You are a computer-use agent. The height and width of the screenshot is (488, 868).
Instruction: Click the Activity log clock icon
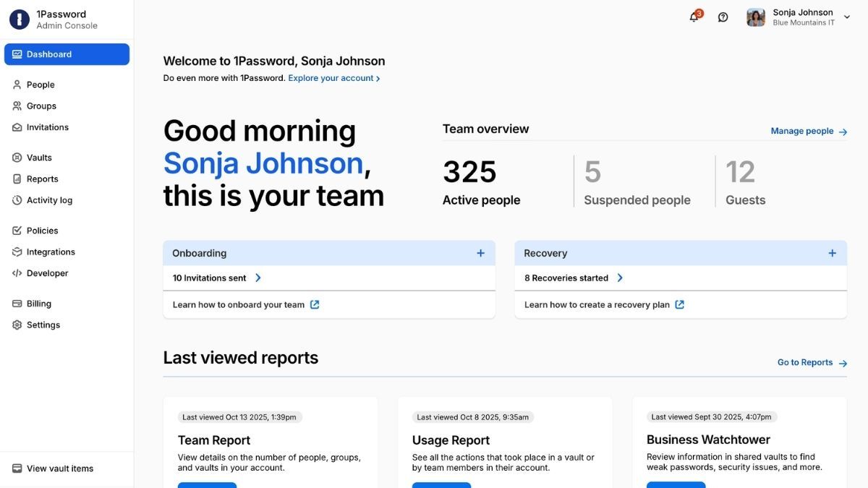(17, 200)
